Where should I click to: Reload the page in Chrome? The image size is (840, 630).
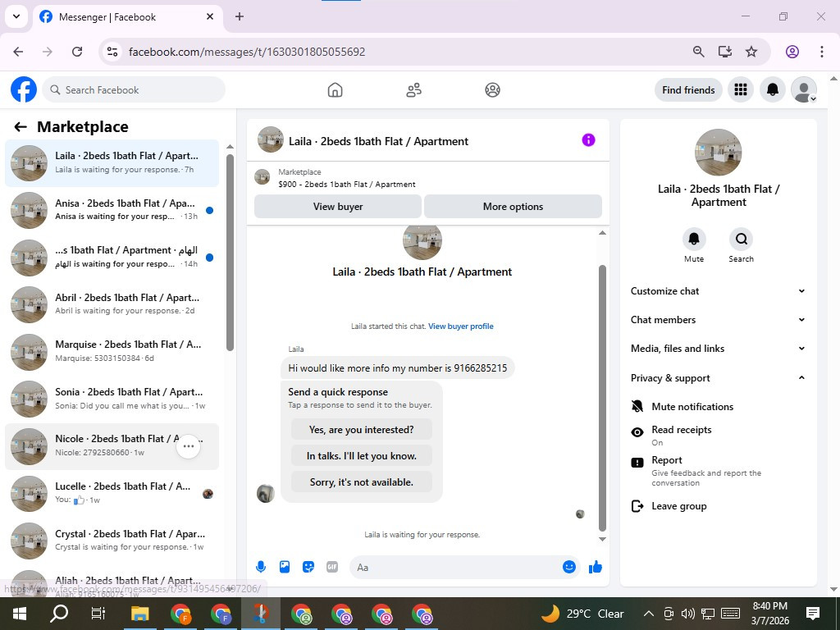click(x=77, y=52)
